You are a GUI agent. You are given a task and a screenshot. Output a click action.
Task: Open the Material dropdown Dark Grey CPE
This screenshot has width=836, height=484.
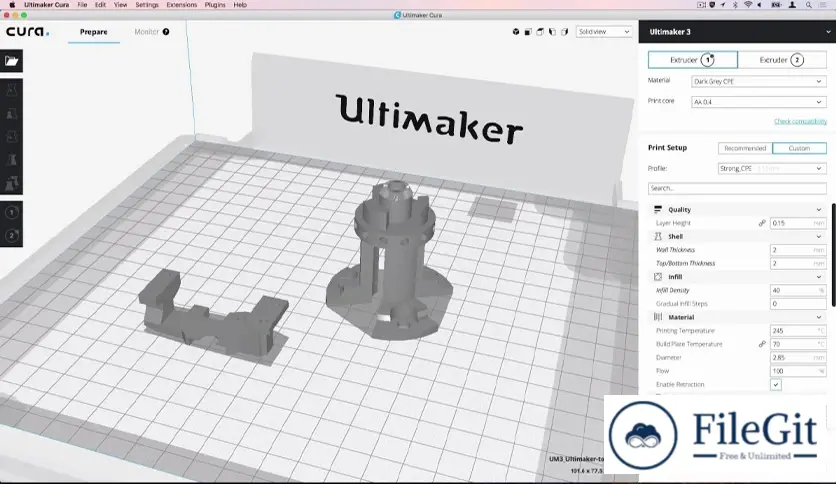coord(759,82)
